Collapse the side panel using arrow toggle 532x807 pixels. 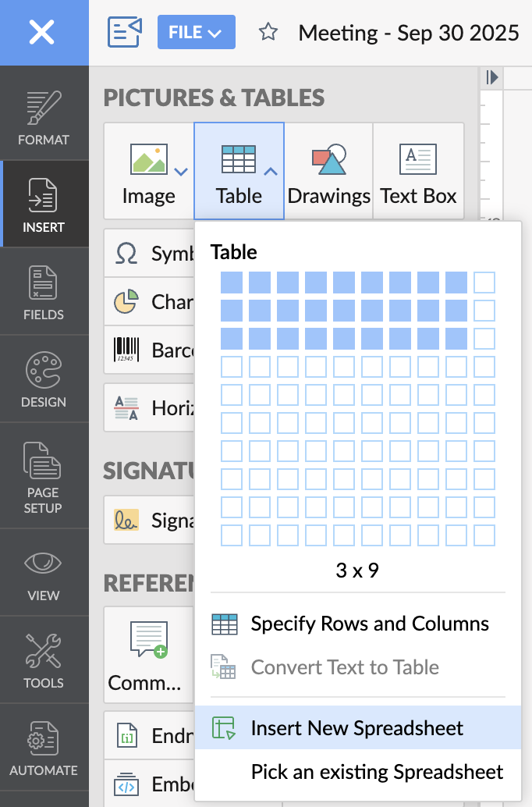point(491,77)
